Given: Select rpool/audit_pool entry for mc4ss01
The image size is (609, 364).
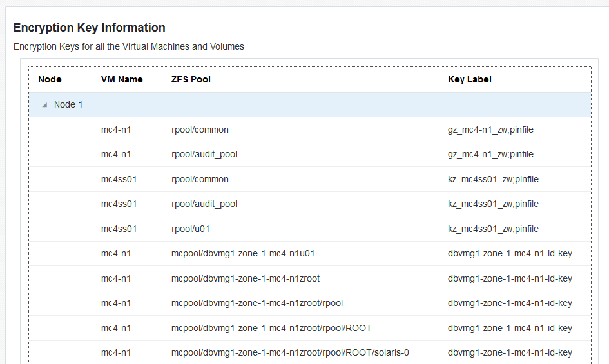Looking at the screenshot, I should (x=204, y=204).
